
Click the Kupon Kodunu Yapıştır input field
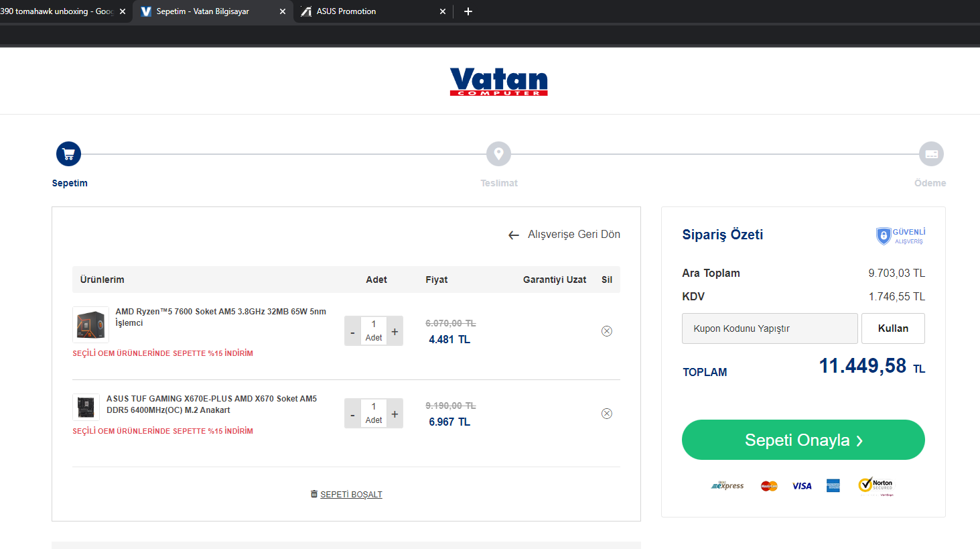[770, 328]
